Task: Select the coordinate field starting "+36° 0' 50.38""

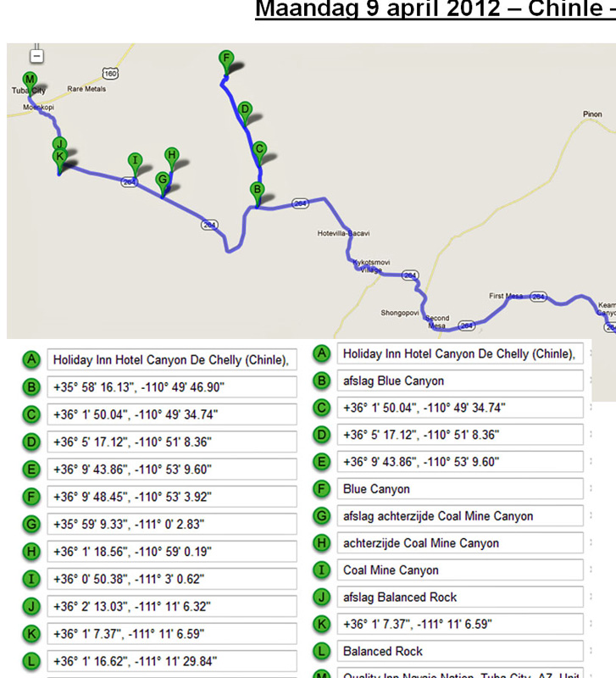Action: 171,579
